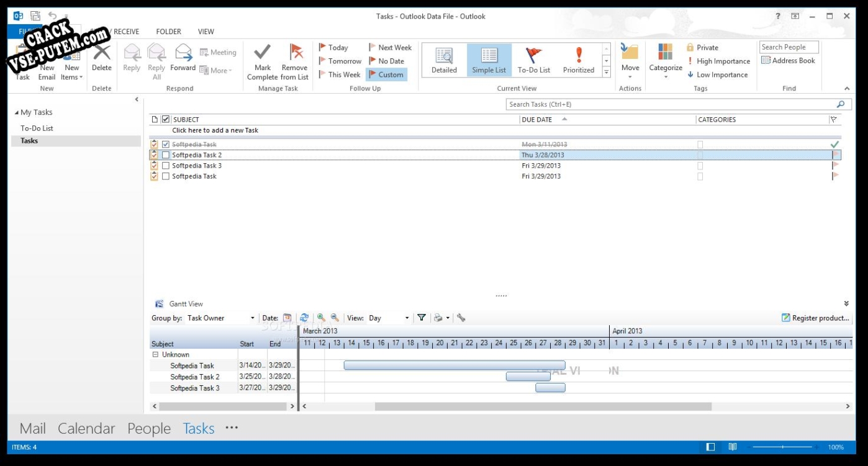Switch to Mail module
Screen dimensions: 868x466
(33, 428)
